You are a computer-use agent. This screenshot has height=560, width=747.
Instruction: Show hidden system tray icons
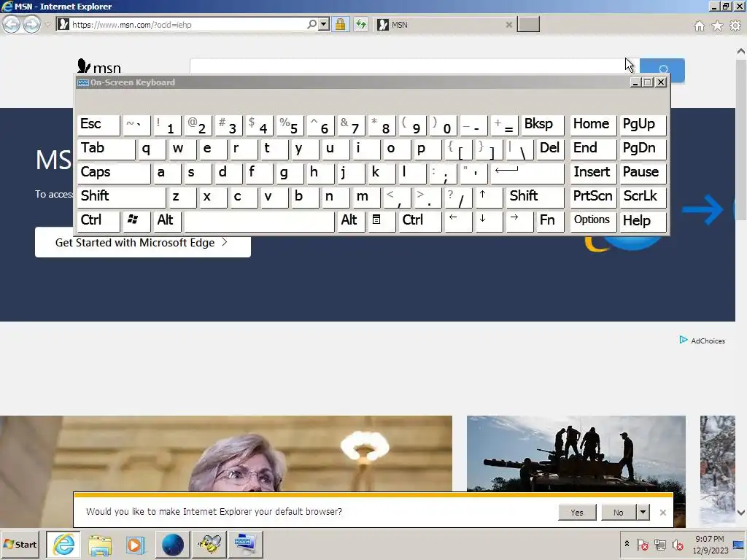coord(627,544)
